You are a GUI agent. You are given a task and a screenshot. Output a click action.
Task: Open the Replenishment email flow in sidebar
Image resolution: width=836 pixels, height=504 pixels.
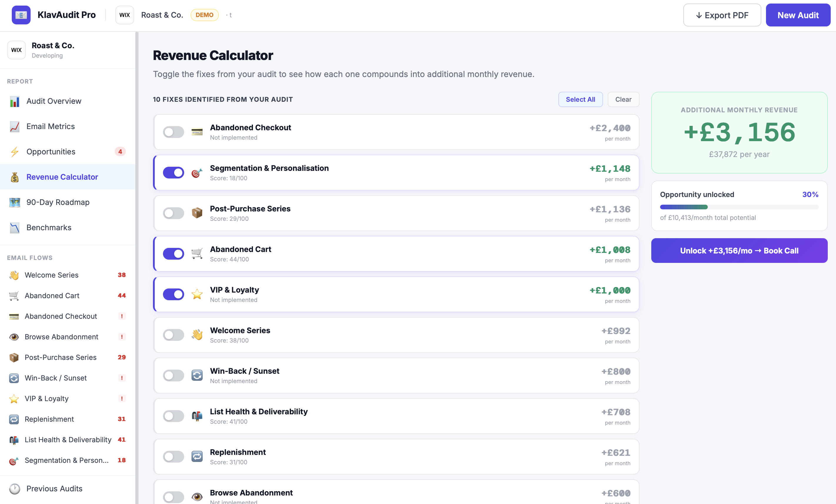tap(68, 420)
